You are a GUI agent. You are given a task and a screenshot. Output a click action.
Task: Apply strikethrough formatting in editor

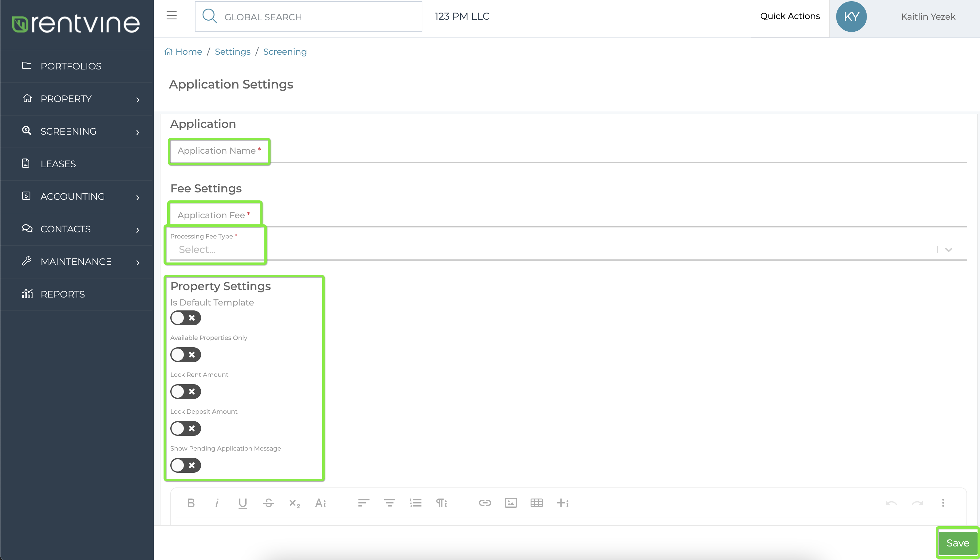point(268,503)
